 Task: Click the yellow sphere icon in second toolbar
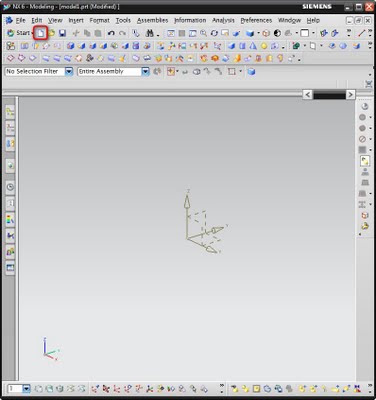pos(264,46)
